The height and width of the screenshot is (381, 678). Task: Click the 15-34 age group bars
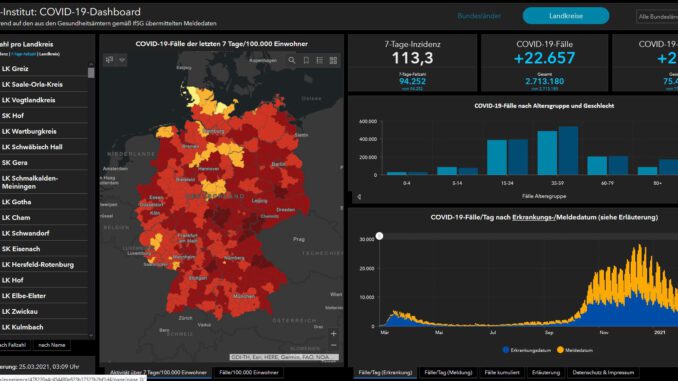(x=507, y=157)
